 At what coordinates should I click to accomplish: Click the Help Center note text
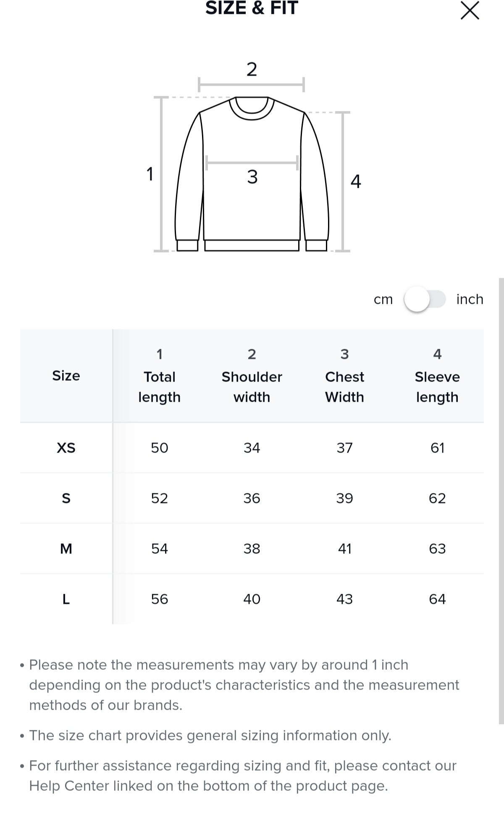click(x=242, y=776)
